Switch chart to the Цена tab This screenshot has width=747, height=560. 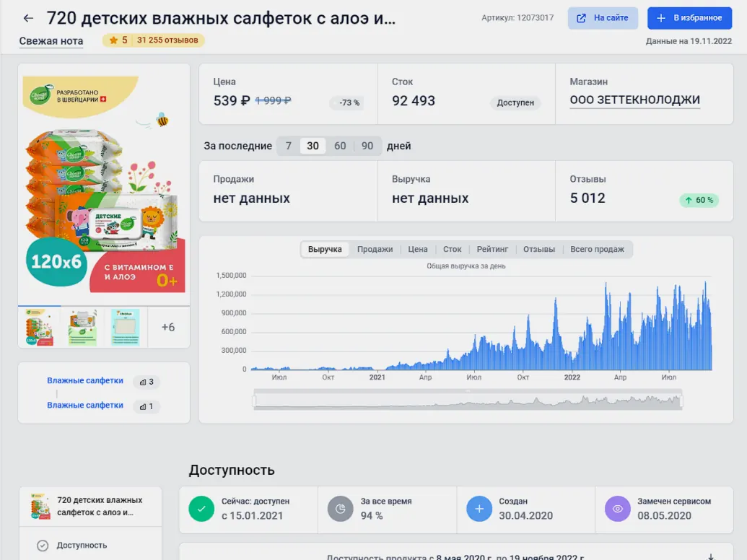point(418,249)
